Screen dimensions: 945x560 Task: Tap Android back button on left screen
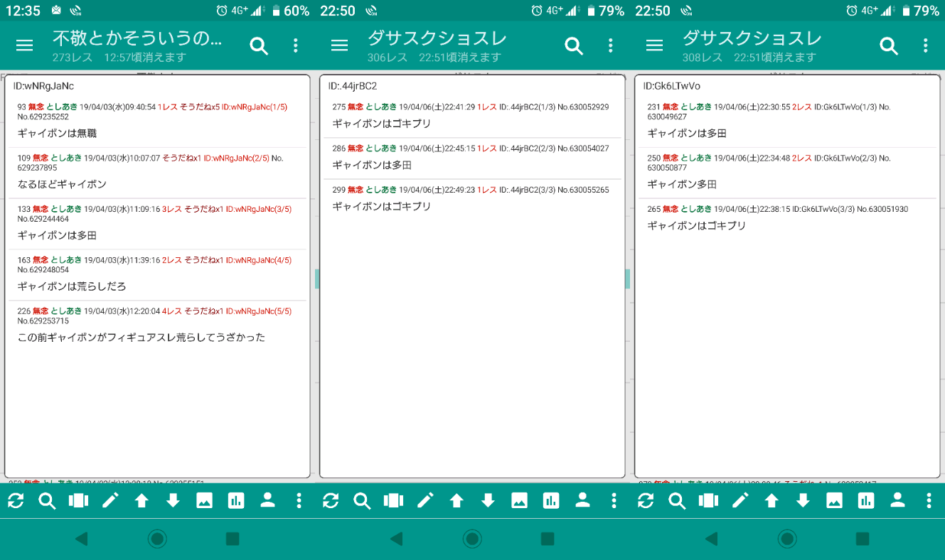81,539
